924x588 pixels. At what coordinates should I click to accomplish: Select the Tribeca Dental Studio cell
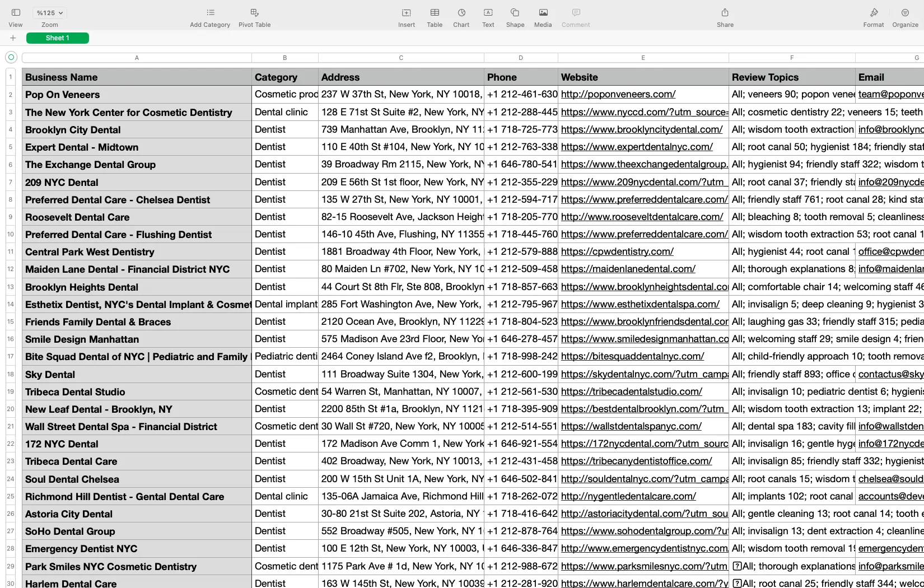tap(137, 392)
